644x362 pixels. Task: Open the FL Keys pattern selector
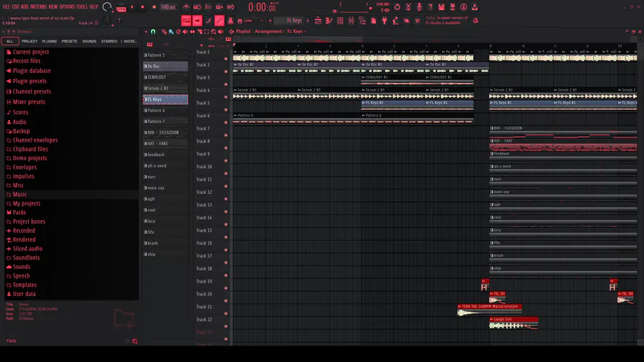click(x=290, y=21)
